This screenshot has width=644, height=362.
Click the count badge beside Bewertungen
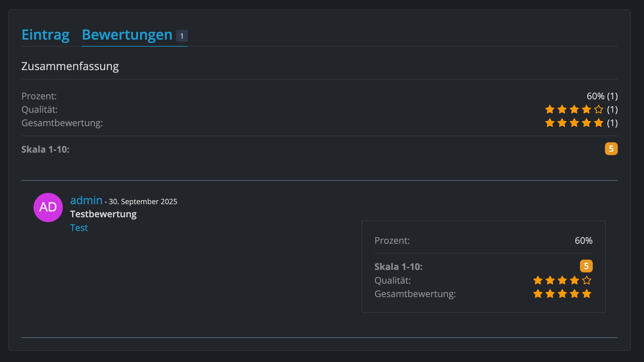coord(182,36)
